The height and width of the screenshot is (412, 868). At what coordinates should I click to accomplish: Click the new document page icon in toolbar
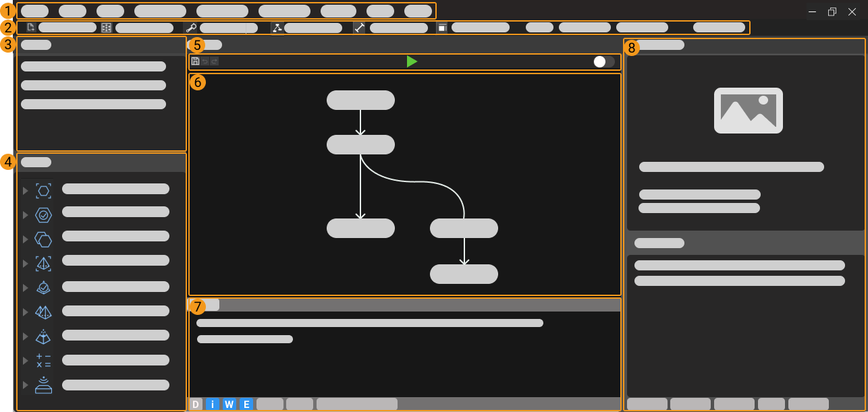click(x=31, y=28)
